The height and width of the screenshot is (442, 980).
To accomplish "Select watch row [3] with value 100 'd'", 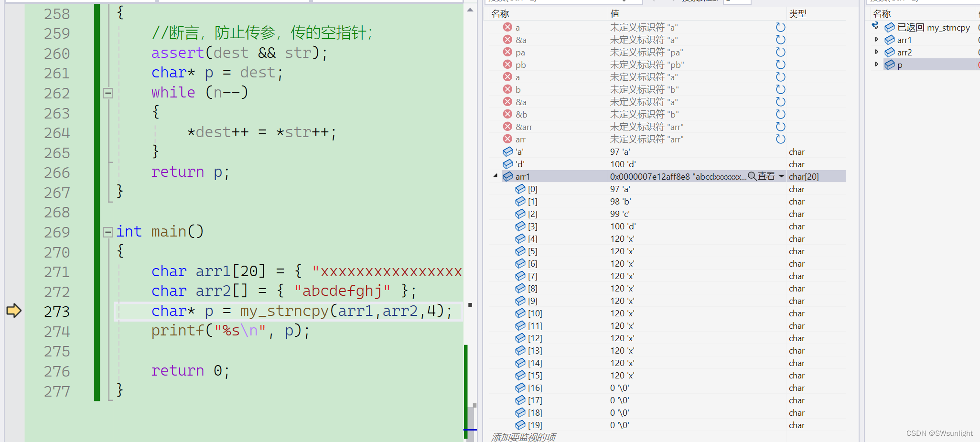I will 667,226.
